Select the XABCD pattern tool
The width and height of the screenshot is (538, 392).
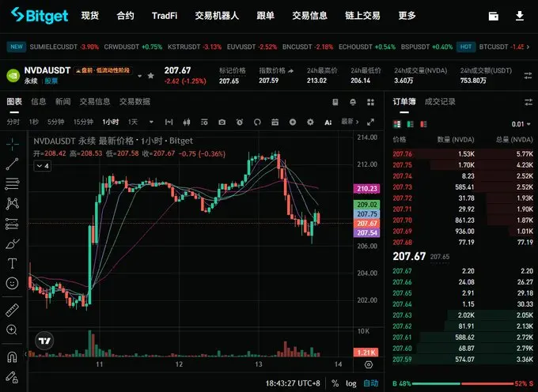pos(13,204)
